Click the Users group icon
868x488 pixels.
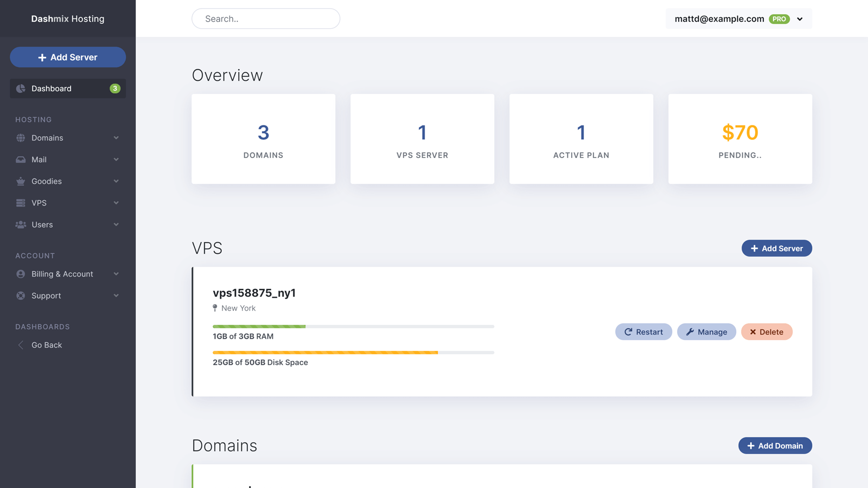pos(21,224)
